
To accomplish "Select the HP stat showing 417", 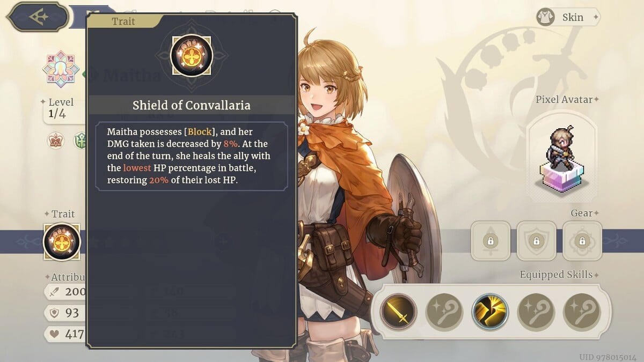I will [x=65, y=334].
